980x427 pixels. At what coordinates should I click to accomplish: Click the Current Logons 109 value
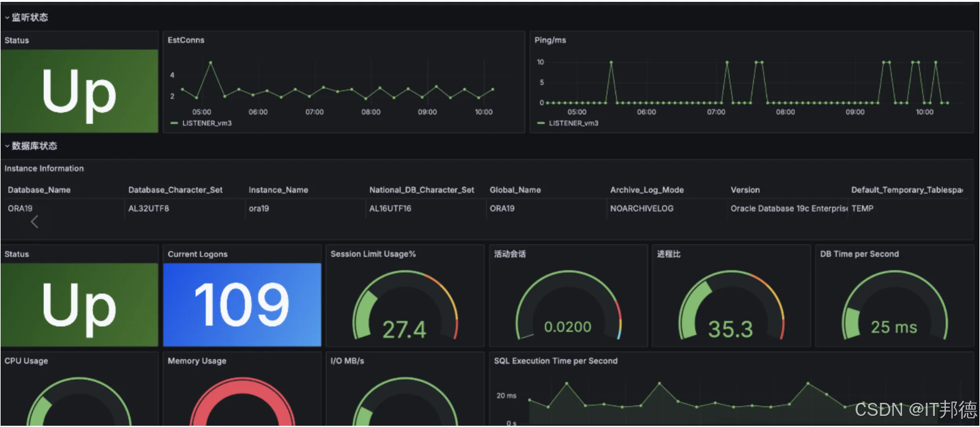[x=242, y=304]
